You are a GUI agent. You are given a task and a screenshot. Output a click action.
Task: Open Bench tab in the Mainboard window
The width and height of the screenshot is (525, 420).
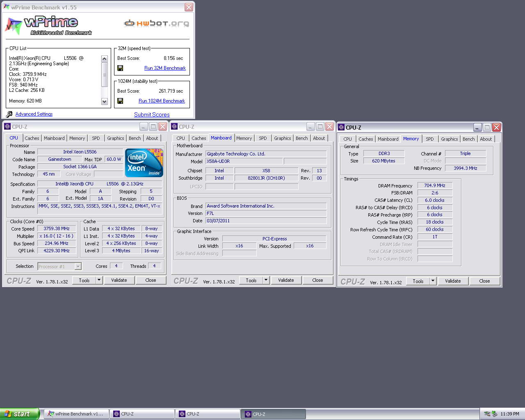302,138
